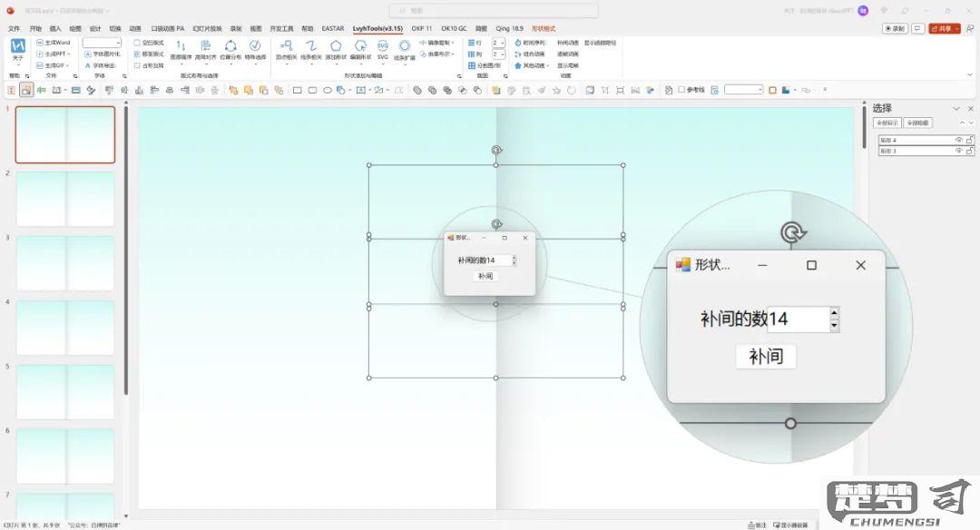Click the 全部隐藏 button

(x=917, y=123)
